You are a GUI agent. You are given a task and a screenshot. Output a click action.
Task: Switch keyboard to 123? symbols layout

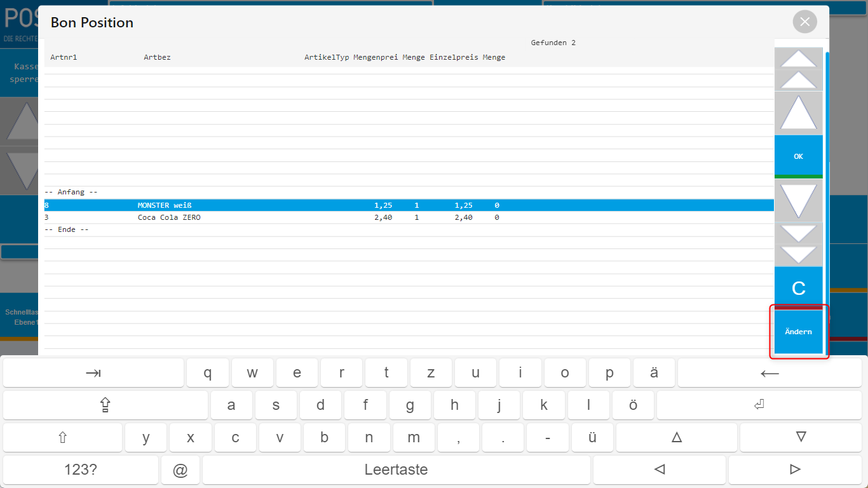81,470
